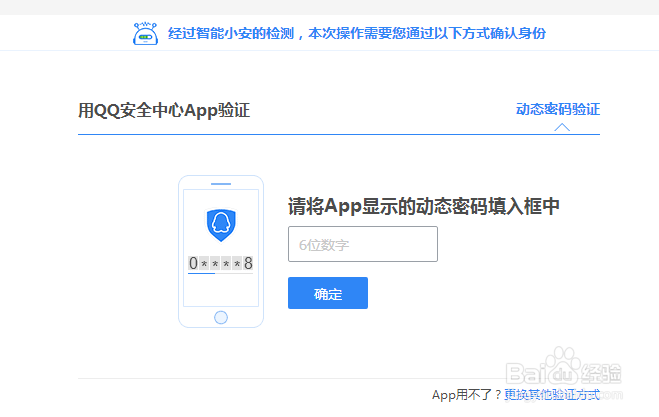Click the progress bar under the sample code

click(221, 274)
